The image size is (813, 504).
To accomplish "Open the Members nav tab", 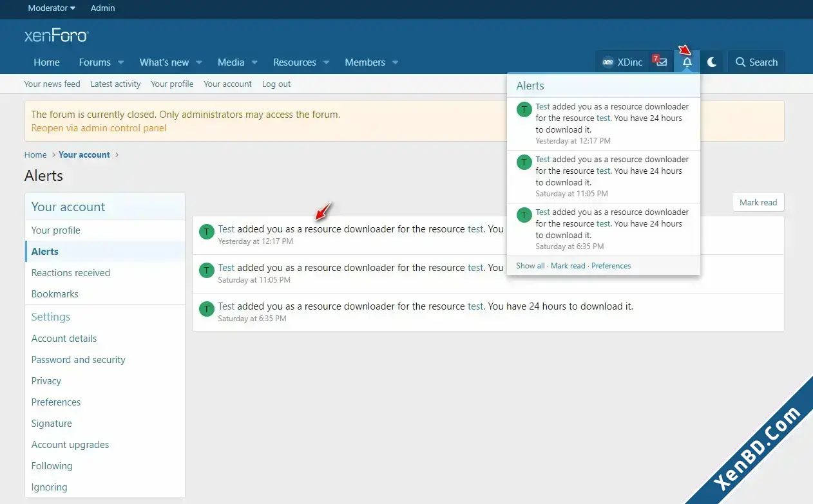I will click(365, 62).
